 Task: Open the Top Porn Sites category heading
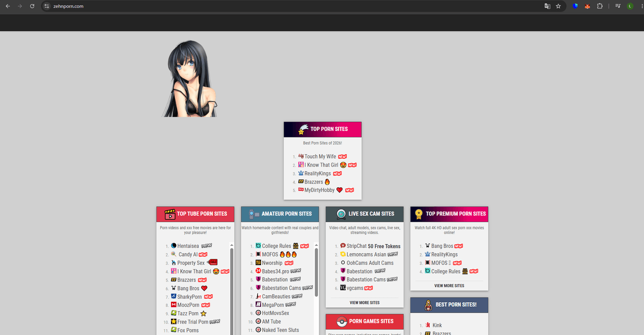(329, 129)
